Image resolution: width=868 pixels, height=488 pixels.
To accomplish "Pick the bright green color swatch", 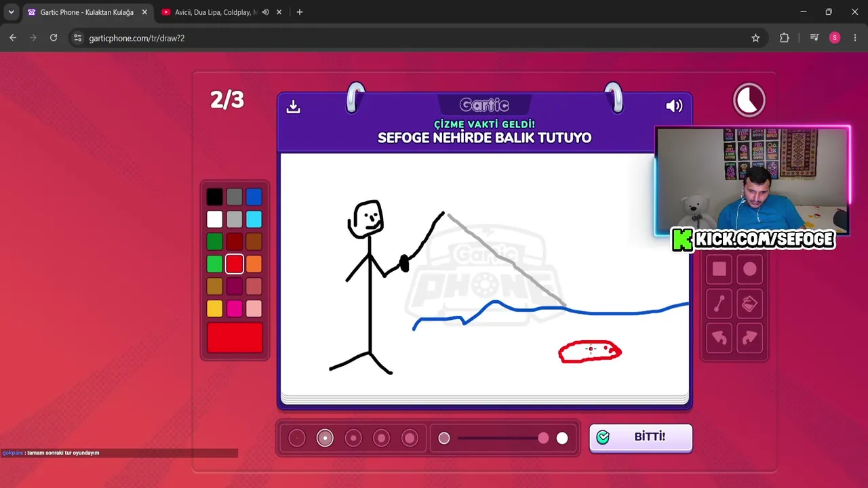I will click(214, 264).
